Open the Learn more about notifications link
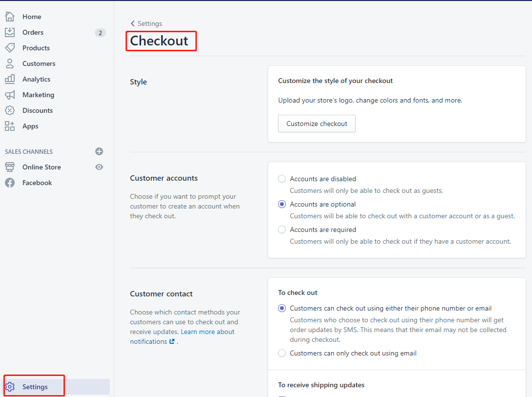Viewport: 532px width, 397px height. click(208, 332)
